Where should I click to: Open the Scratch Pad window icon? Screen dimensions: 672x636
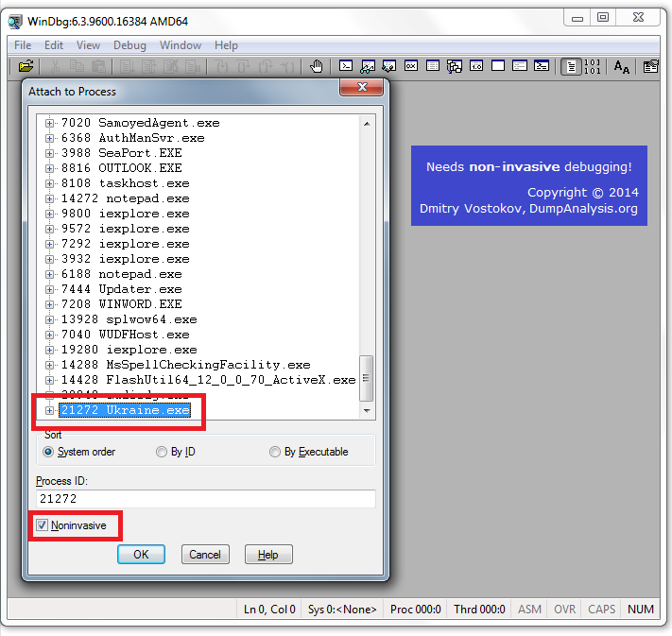[498, 66]
